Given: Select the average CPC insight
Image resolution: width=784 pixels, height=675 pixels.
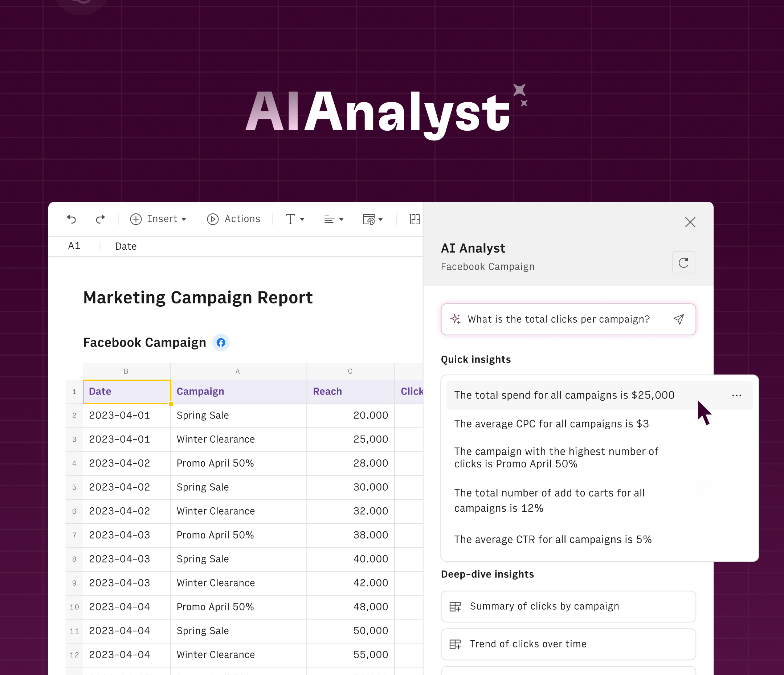Looking at the screenshot, I should pos(551,424).
